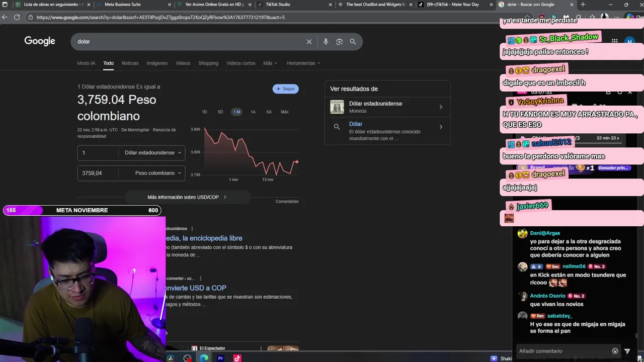644x362 pixels.
Task: Open the Convierte USD a COP result
Action: (196, 288)
